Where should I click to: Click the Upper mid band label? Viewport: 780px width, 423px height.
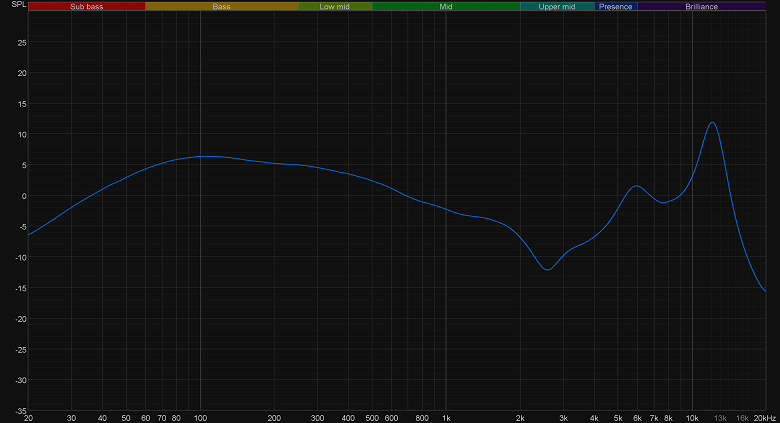coord(557,6)
